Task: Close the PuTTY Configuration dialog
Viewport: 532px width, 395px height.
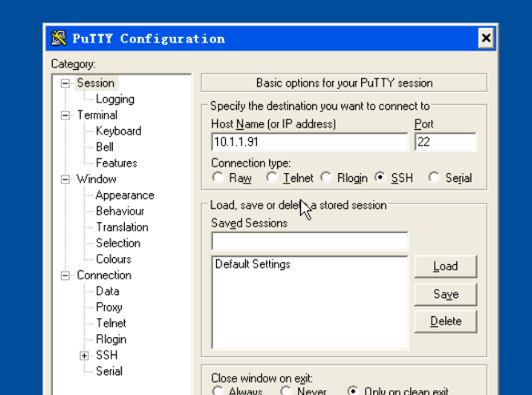Action: 486,38
